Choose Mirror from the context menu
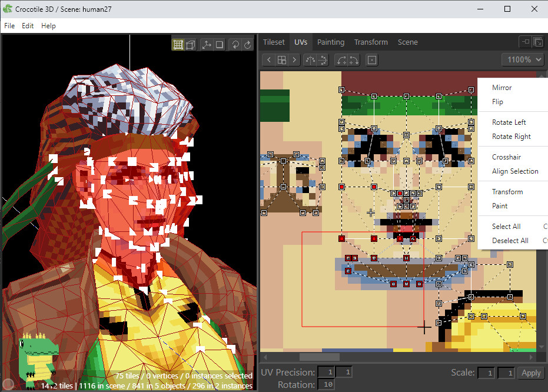Viewport: 548px width, 392px height. click(x=501, y=87)
